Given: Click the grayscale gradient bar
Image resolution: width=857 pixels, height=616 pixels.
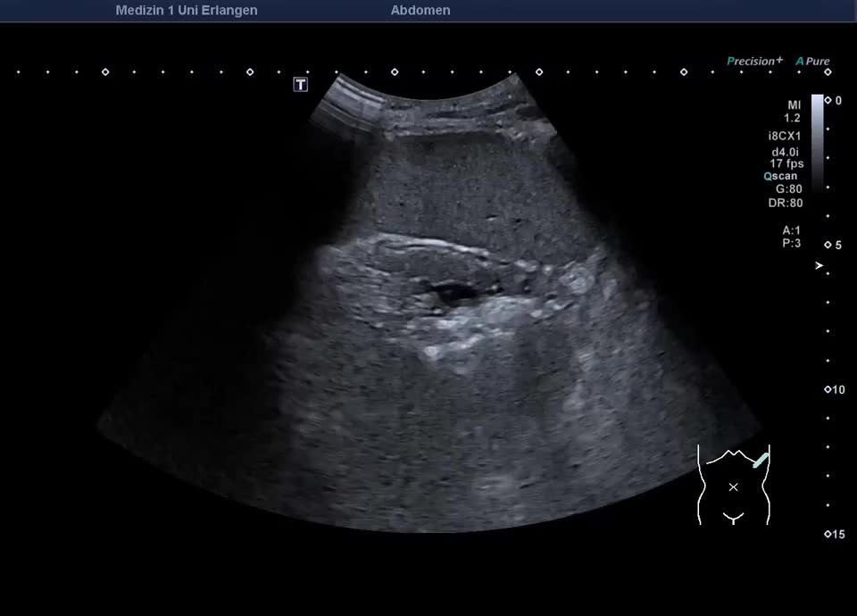Looking at the screenshot, I should (x=817, y=143).
